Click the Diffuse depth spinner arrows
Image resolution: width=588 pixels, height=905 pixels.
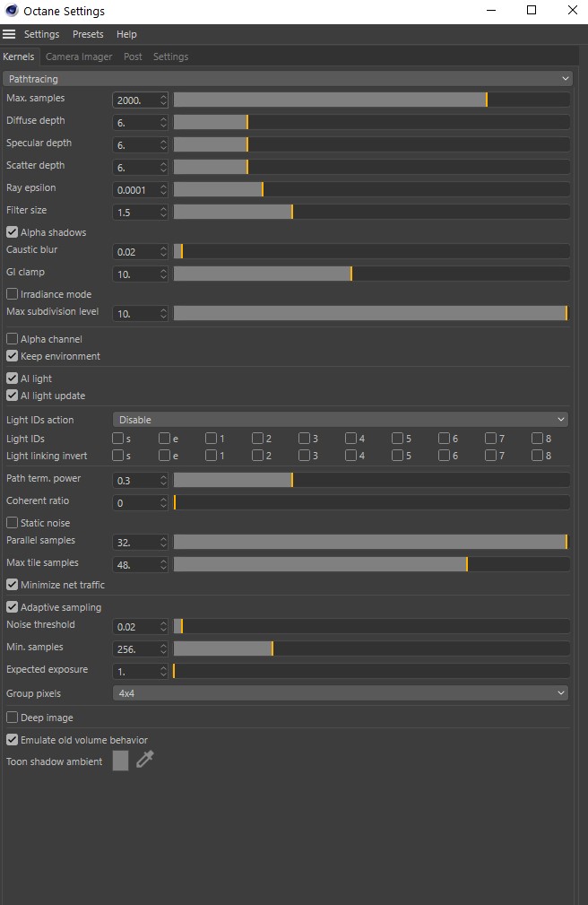pyautogui.click(x=163, y=122)
